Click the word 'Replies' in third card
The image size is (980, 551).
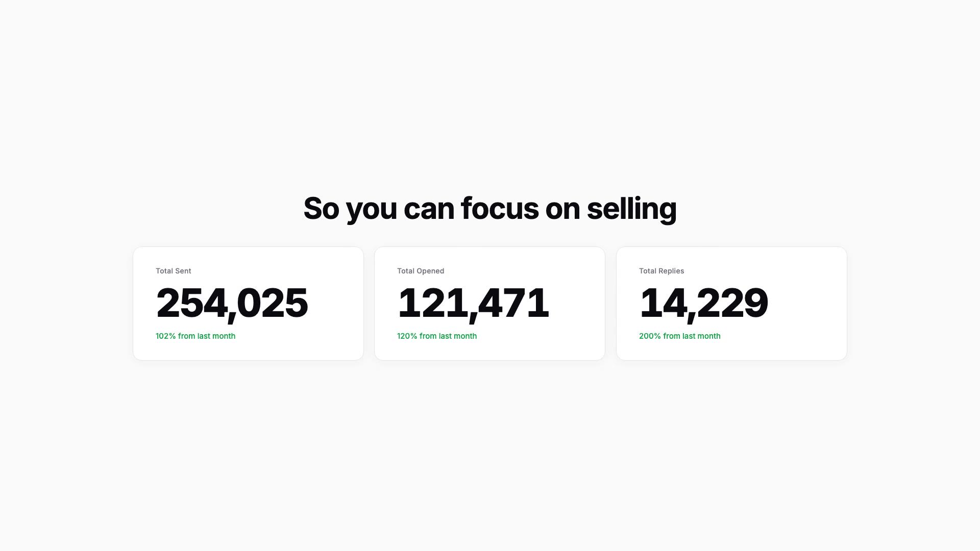click(671, 271)
